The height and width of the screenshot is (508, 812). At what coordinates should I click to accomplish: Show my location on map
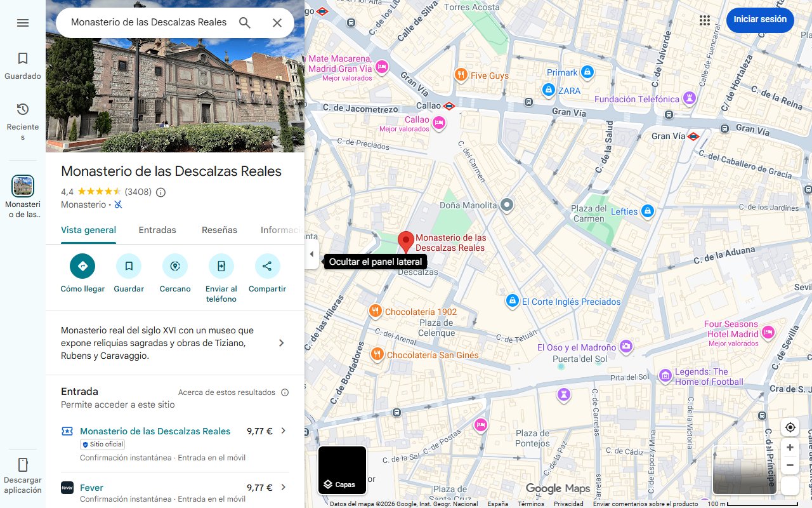[x=790, y=427]
